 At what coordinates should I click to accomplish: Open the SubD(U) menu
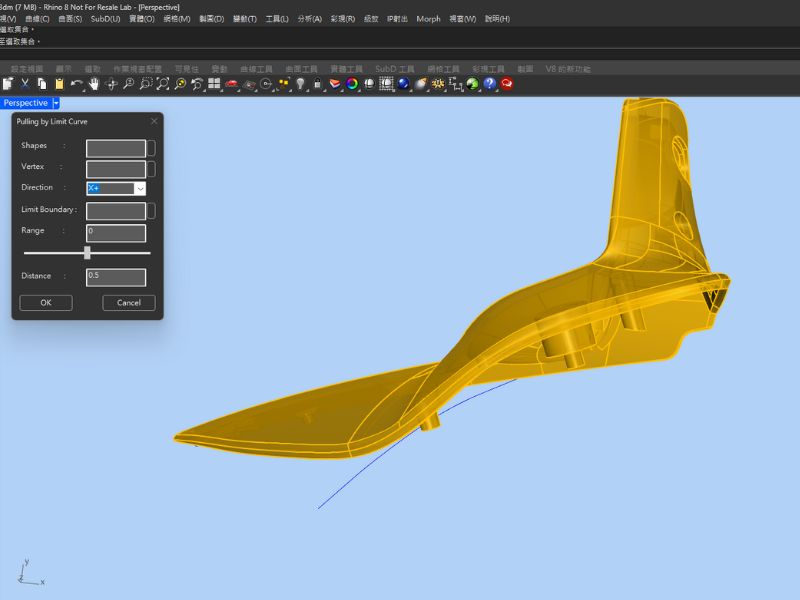105,19
